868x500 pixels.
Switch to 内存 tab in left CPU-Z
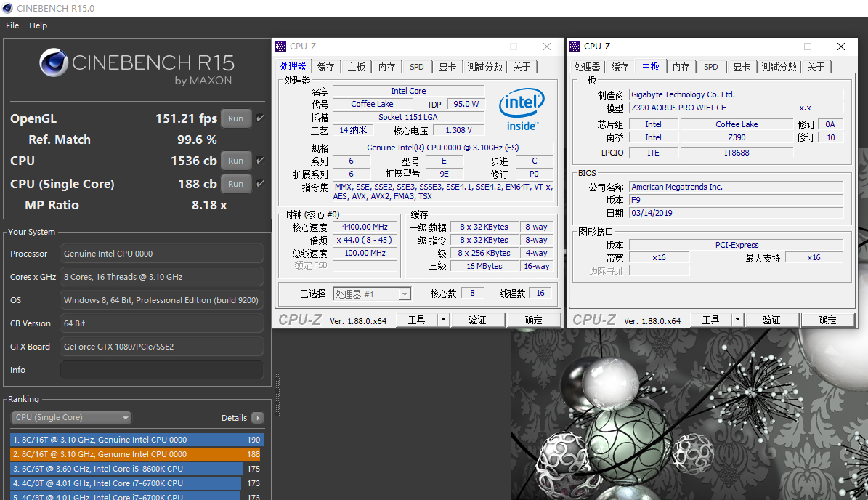pyautogui.click(x=386, y=67)
